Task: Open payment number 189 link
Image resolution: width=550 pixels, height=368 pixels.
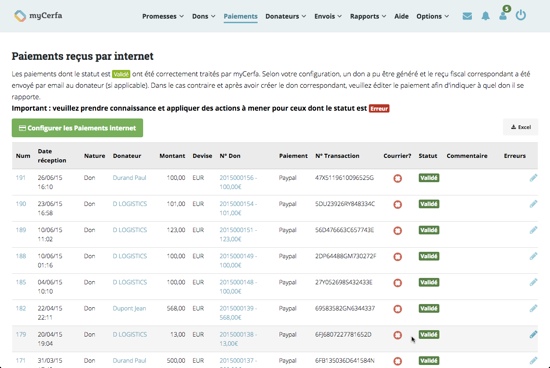Action: pos(21,230)
